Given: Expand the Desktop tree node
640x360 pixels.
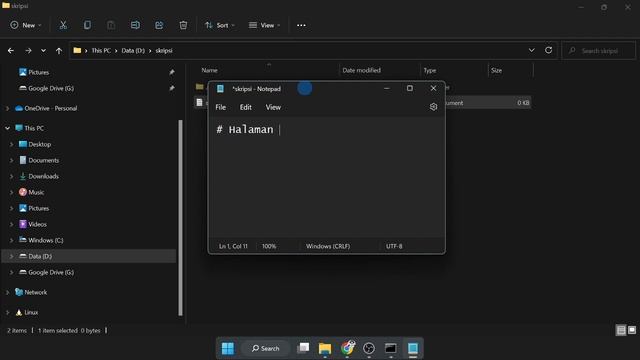Looking at the screenshot, I should coord(11,144).
